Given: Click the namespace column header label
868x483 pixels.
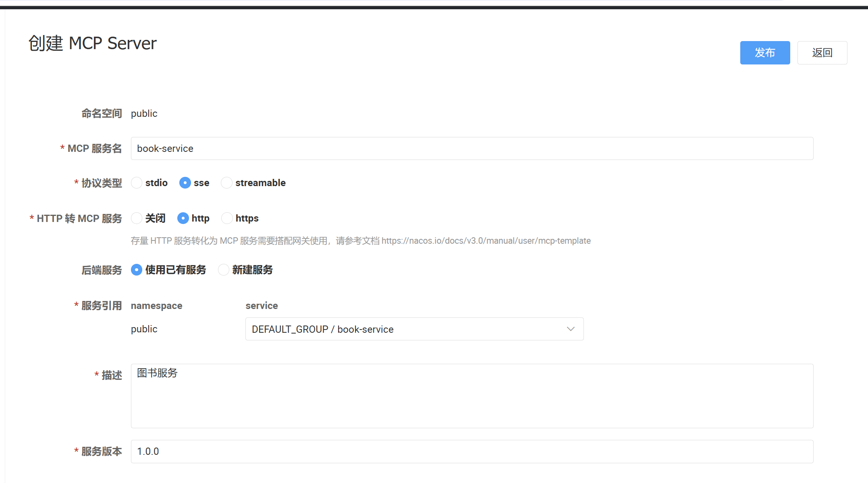Looking at the screenshot, I should tap(156, 306).
